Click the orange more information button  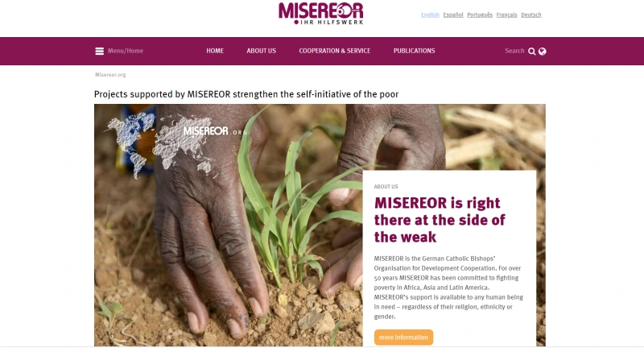point(403,338)
